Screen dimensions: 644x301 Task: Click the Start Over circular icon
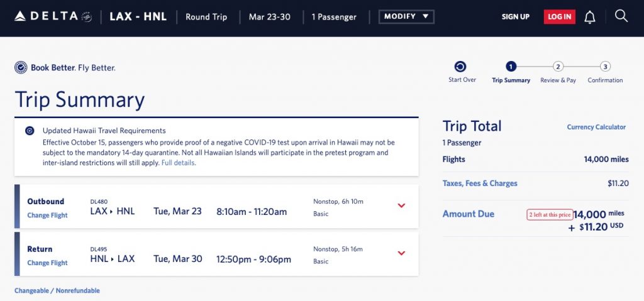460,67
